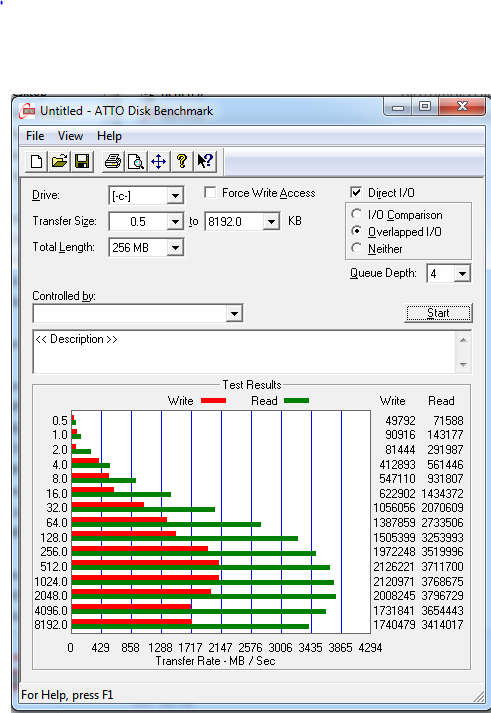Open About via the yellow question mark icon
The width and height of the screenshot is (491, 713).
182,161
